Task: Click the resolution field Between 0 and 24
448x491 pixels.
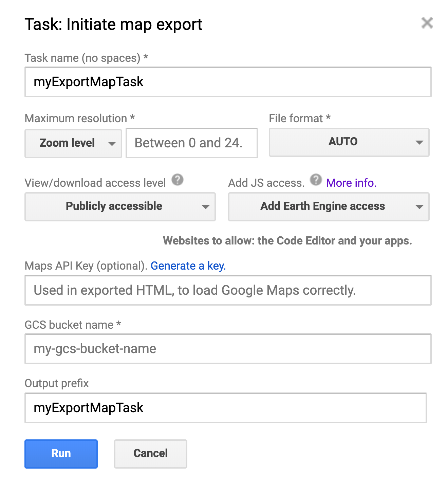Action: click(x=191, y=143)
